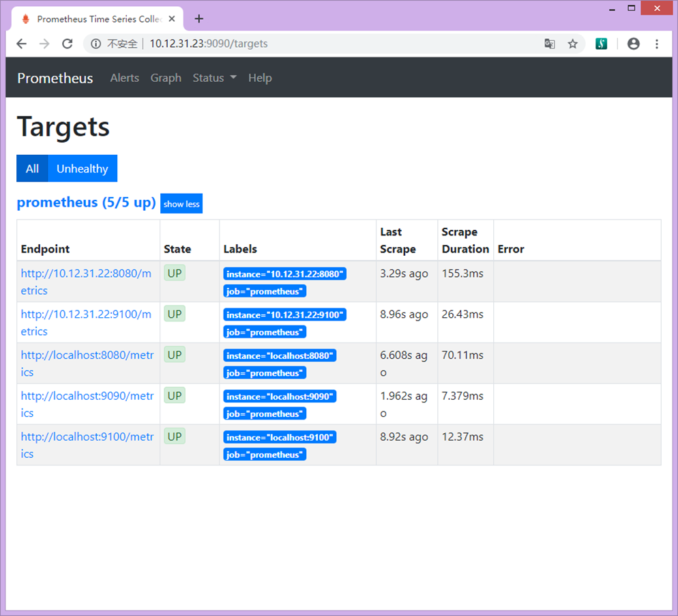Image resolution: width=678 pixels, height=616 pixels.
Task: View site info for the insecure connection
Action: point(95,44)
